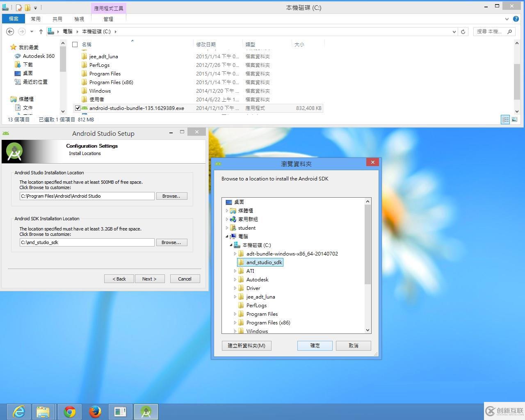Select PerfLogs folder in browse dialog
Viewport: 525px width, 420px height.
click(x=256, y=305)
